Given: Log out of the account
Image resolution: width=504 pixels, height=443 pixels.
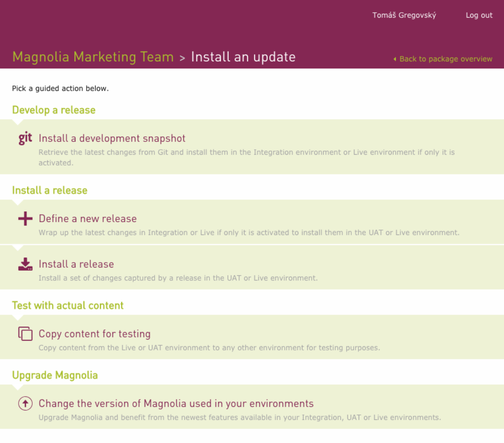Looking at the screenshot, I should [479, 15].
